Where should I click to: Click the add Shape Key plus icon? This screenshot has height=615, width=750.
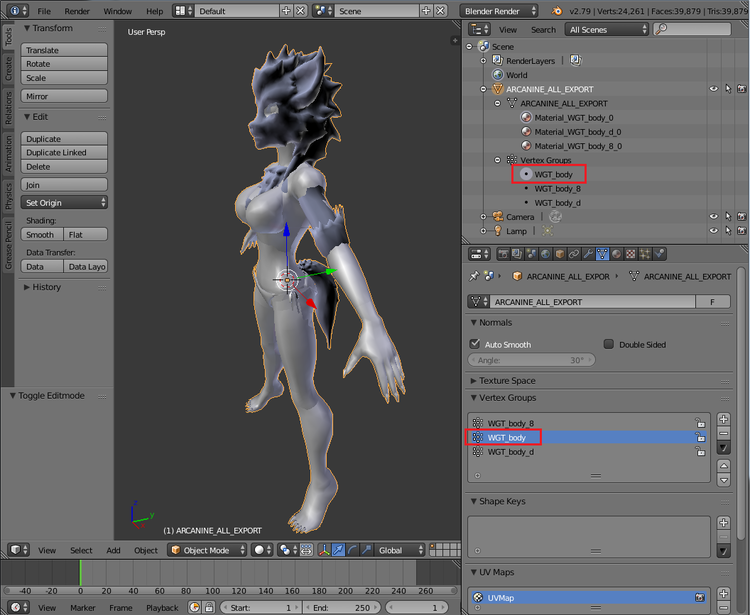pos(724,523)
